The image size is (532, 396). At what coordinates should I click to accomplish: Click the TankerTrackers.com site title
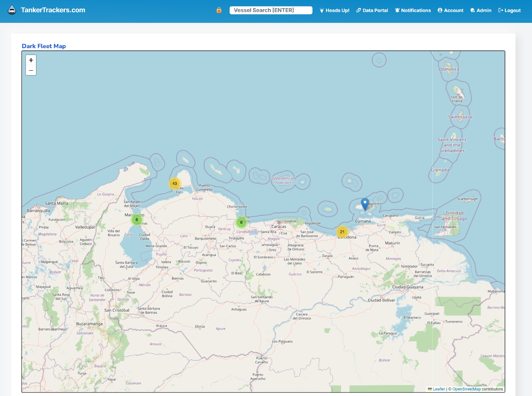53,10
